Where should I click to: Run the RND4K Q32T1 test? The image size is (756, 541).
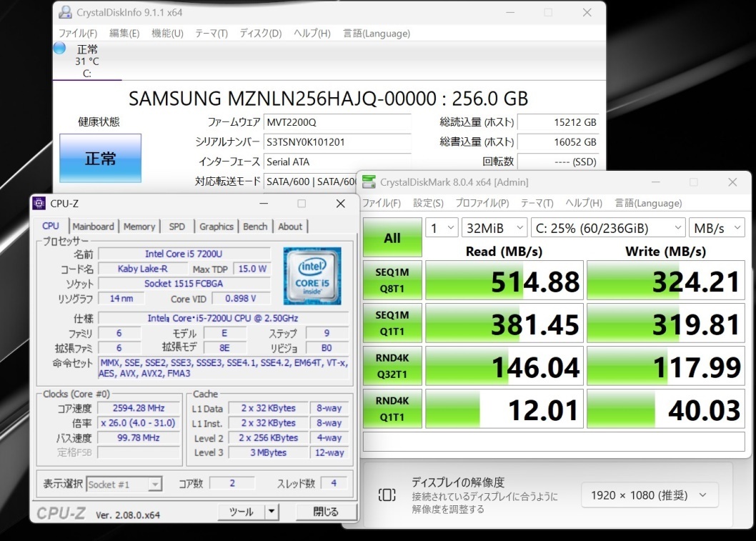[392, 366]
